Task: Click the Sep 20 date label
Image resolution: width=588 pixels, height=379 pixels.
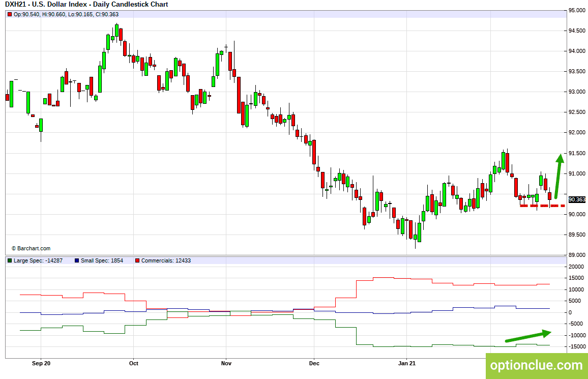Action: [41, 363]
